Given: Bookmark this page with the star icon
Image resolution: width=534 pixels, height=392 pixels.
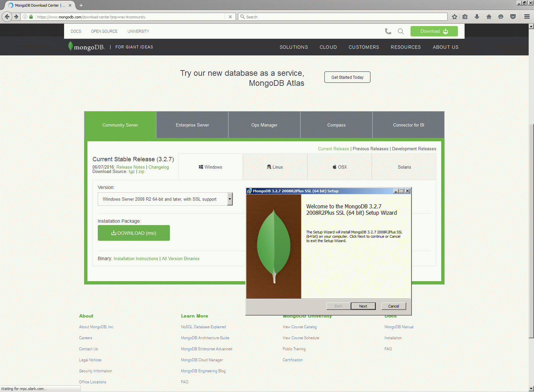Looking at the screenshot, I should (454, 17).
